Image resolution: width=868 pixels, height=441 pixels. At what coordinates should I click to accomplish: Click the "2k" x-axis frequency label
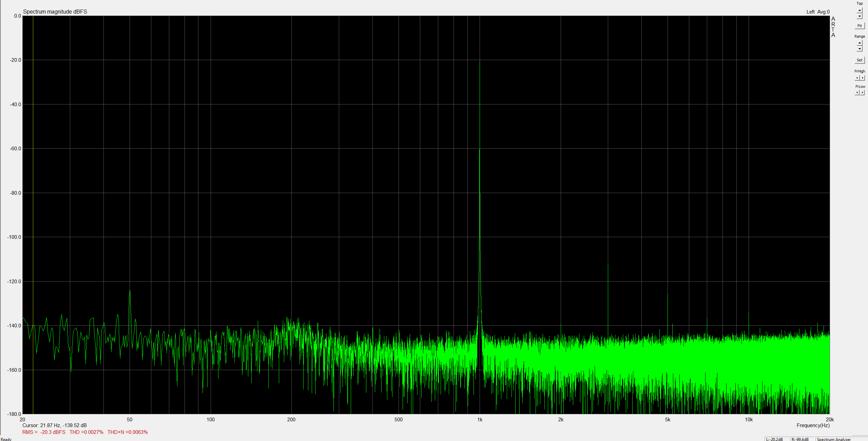tap(561, 420)
